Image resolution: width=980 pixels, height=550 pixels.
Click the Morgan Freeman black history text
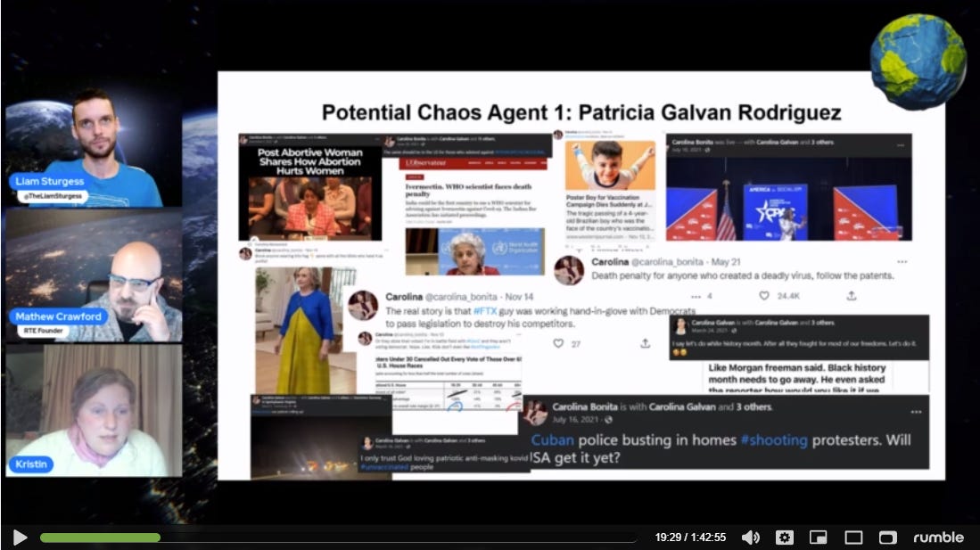(797, 377)
